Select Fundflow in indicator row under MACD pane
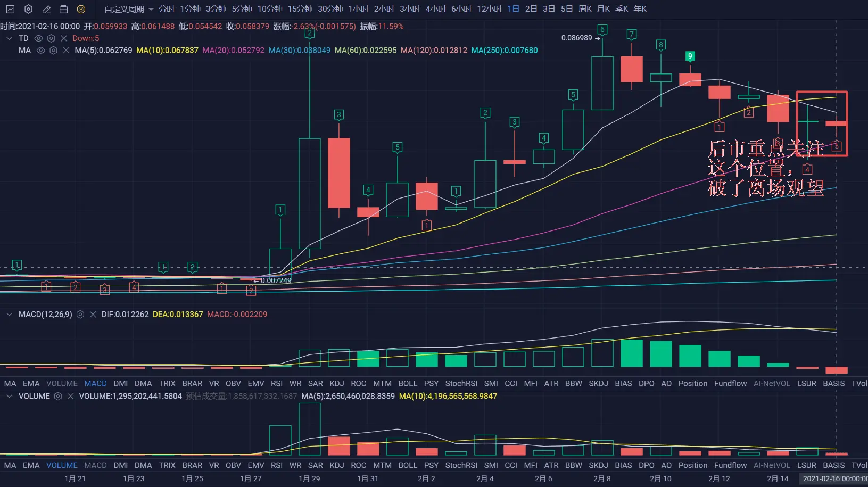 tap(731, 384)
